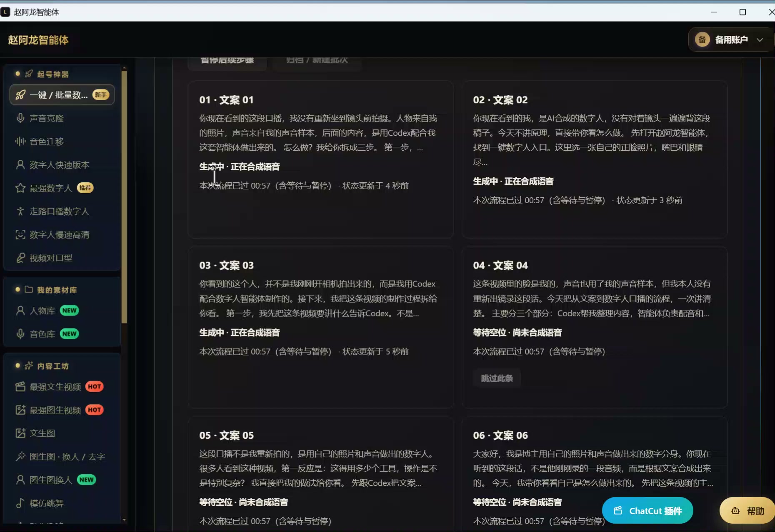Open the 声音克隆 menu entry
This screenshot has height=532, width=775.
pyautogui.click(x=62, y=118)
